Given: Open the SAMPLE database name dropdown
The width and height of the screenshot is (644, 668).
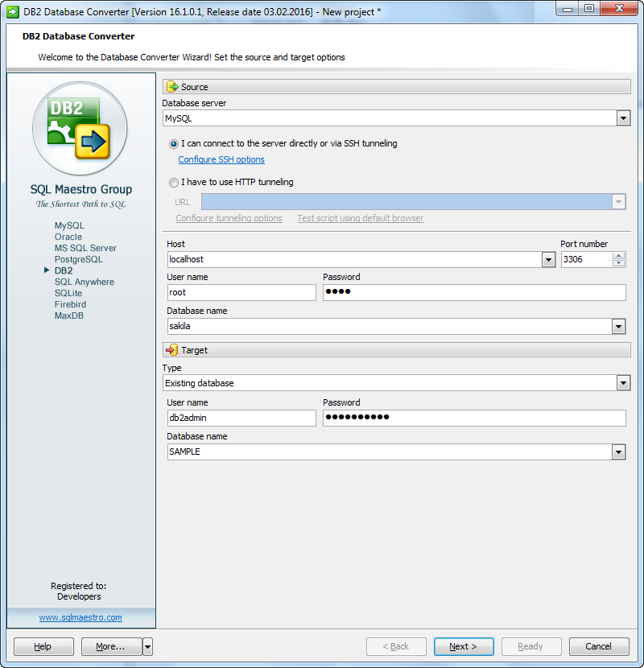Looking at the screenshot, I should 619,452.
